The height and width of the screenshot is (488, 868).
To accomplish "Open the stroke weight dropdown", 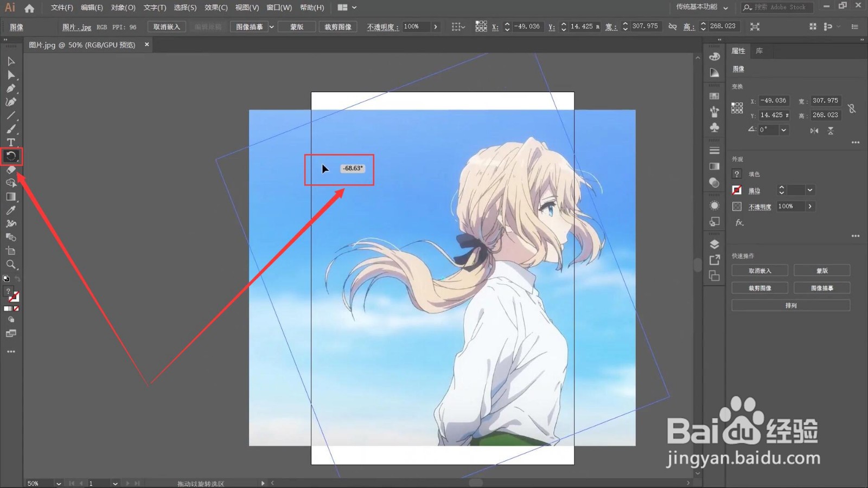I will tap(810, 190).
